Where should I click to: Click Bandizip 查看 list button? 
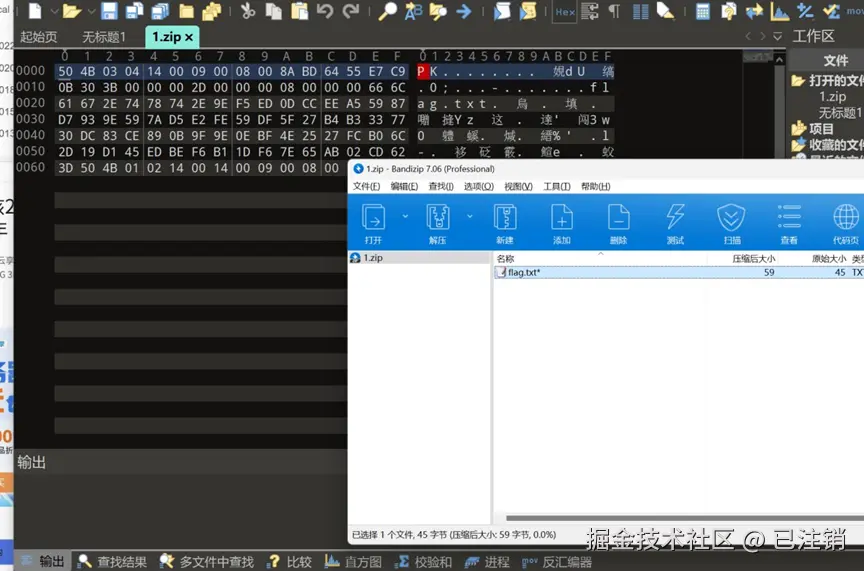[x=789, y=223]
